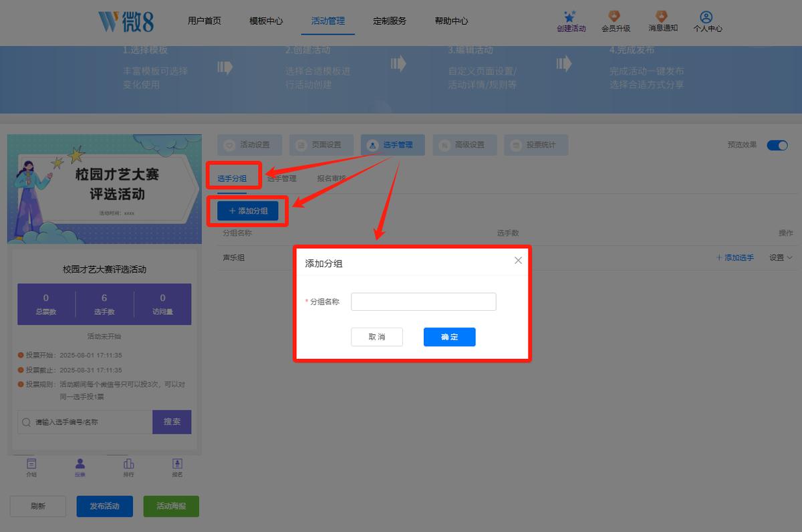Viewport: 802px width, 532px height.
Task: Go to 用户首页 in top navigation
Action: pyautogui.click(x=205, y=21)
